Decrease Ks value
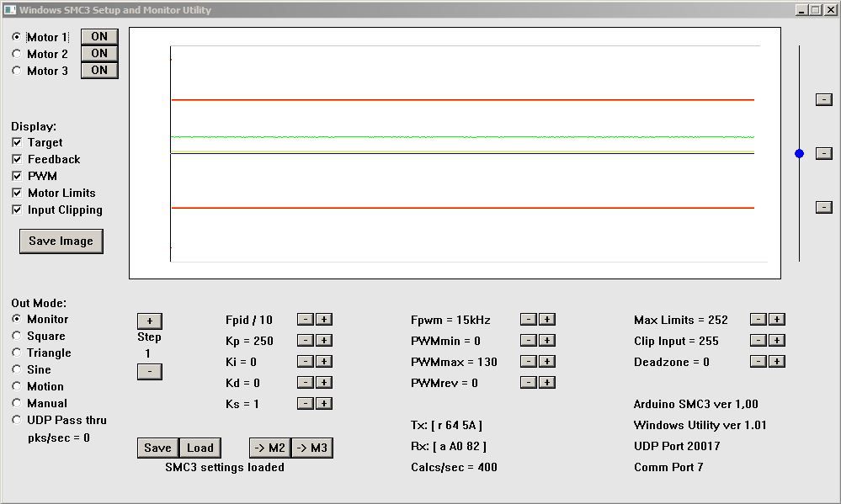841x504 pixels. point(306,403)
